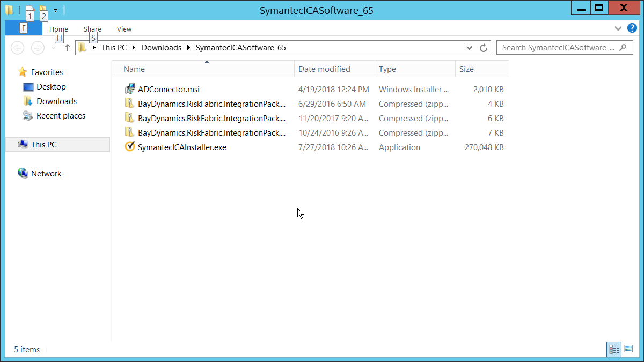Viewport: 644px width, 362px height.
Task: Open the View ribbon tab
Action: click(x=124, y=29)
